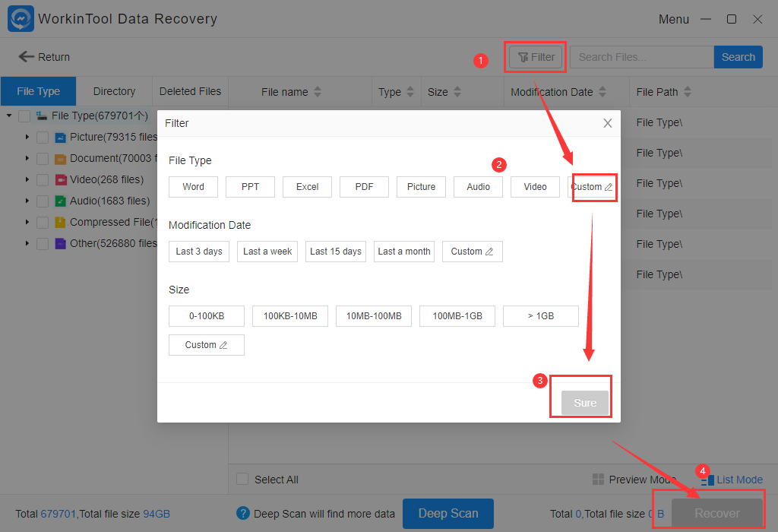Check the Document category checkbox
The width and height of the screenshot is (778, 532).
coord(43,159)
